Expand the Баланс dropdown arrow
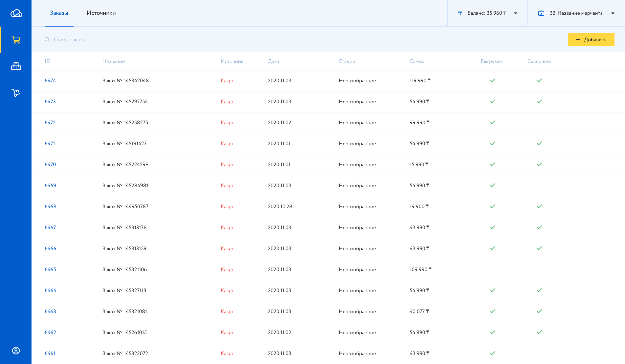 pyautogui.click(x=516, y=13)
